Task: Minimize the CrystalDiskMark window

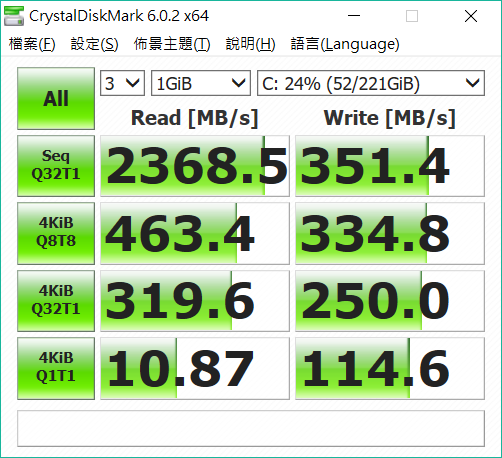Action: (354, 16)
